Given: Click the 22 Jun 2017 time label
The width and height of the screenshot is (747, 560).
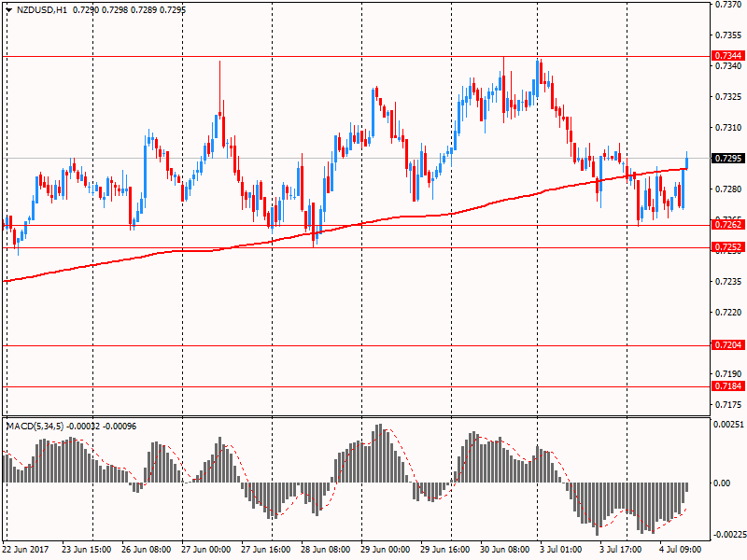Looking at the screenshot, I should (x=25, y=549).
